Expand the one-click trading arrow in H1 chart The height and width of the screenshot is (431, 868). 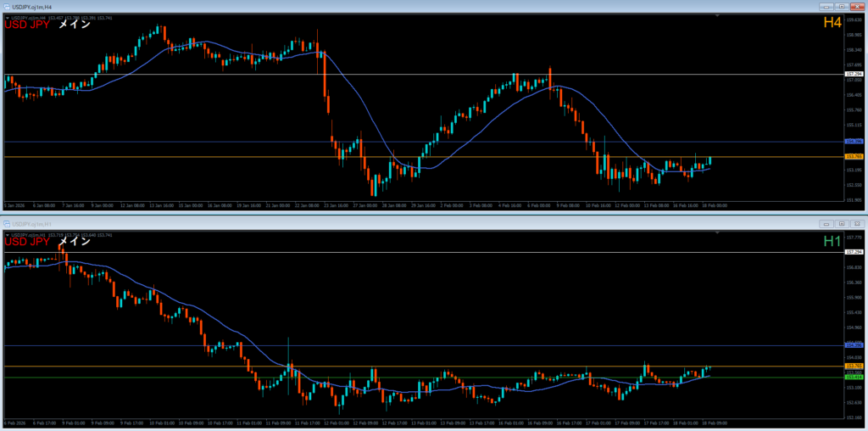click(x=7, y=234)
